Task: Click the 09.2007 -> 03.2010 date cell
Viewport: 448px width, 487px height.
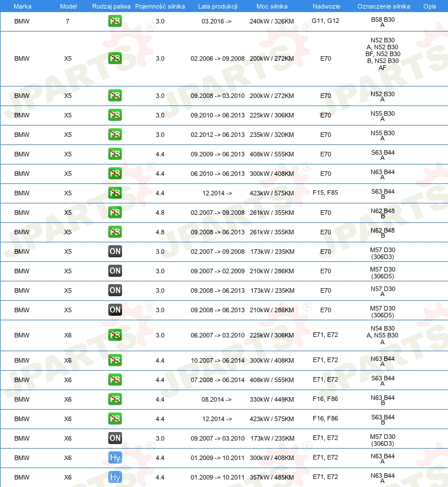Action: coord(218,438)
